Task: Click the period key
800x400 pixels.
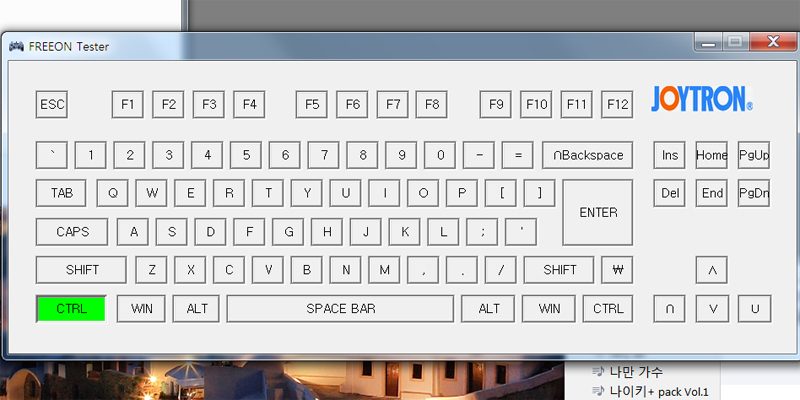Action: point(462,270)
